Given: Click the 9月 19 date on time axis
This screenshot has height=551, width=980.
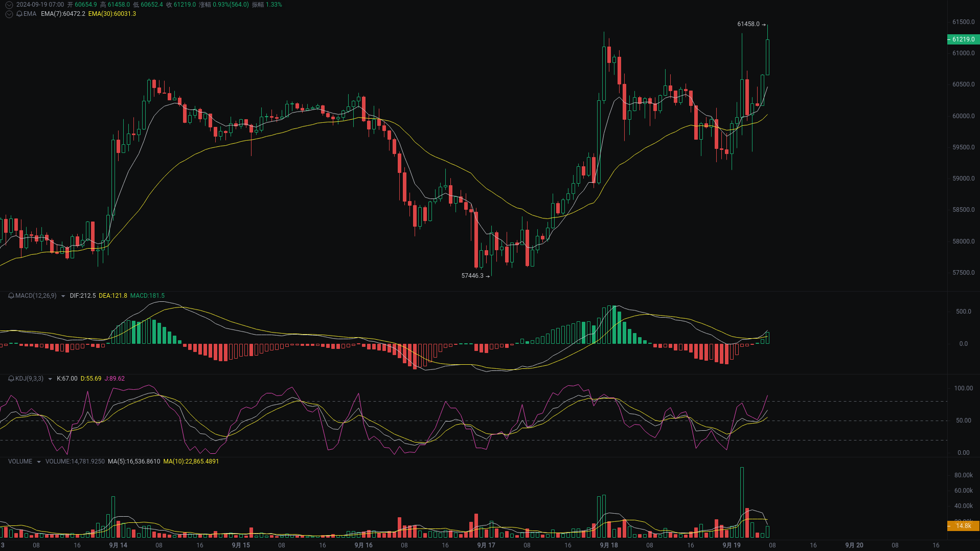Looking at the screenshot, I should tap(732, 545).
